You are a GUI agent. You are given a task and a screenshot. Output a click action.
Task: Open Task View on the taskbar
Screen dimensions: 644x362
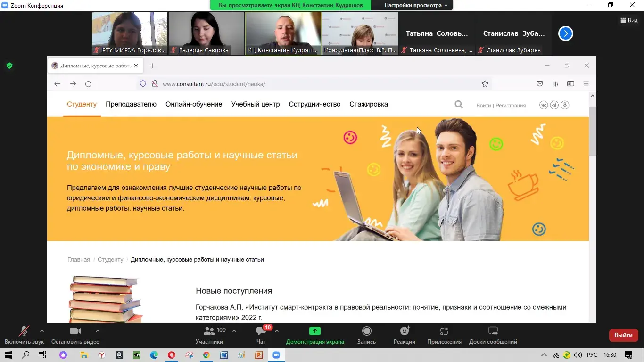[x=42, y=355]
